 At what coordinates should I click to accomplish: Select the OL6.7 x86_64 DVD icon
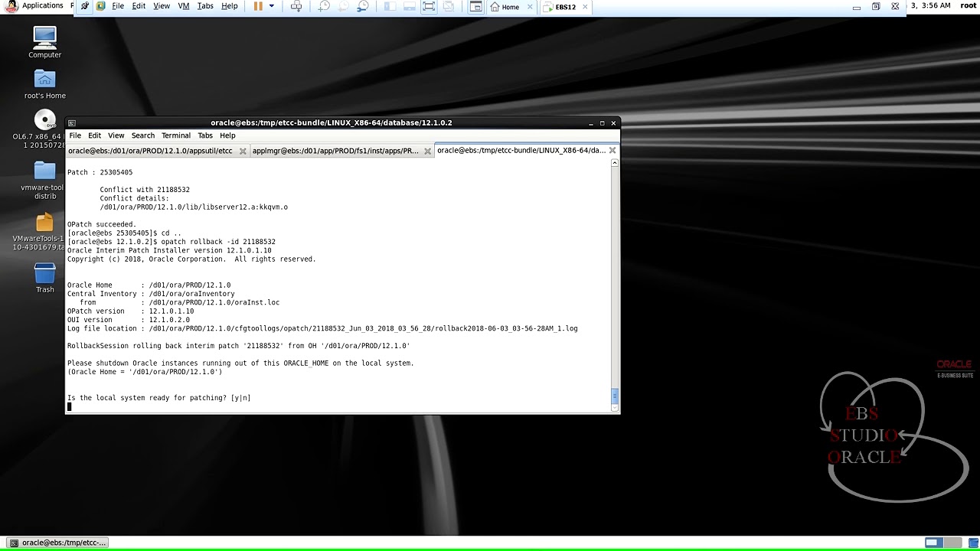45,129
